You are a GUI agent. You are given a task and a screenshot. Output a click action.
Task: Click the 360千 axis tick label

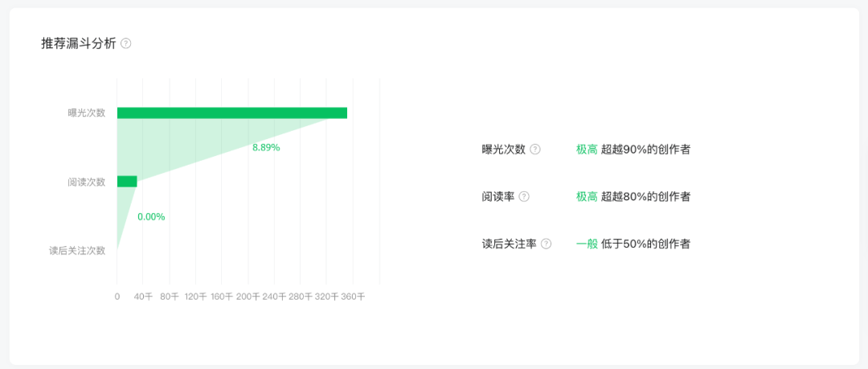click(x=353, y=297)
